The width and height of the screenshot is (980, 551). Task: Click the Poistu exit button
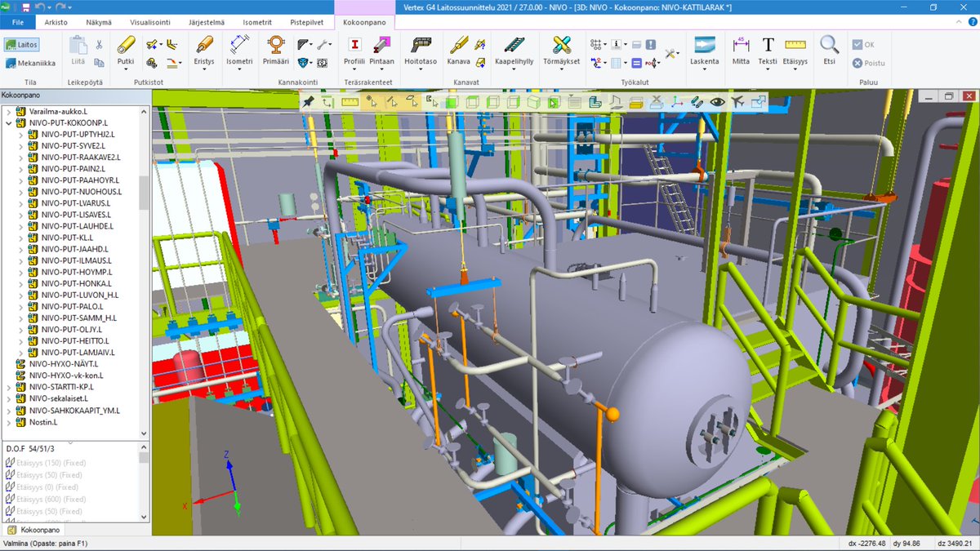(866, 61)
